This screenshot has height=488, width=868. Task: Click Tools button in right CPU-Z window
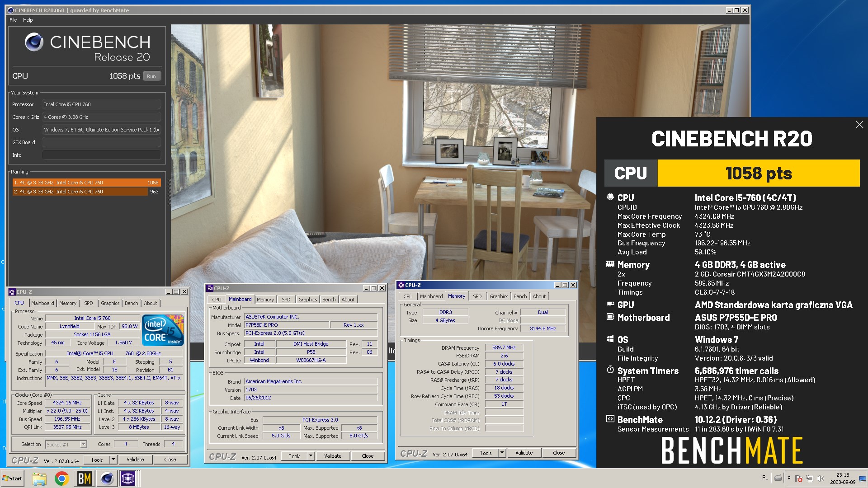[486, 453]
